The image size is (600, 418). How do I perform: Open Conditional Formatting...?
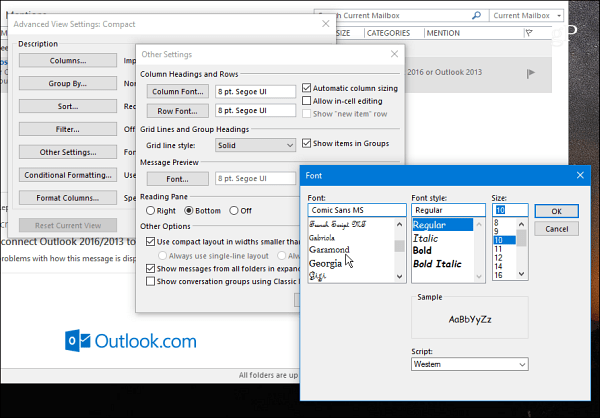coord(68,175)
